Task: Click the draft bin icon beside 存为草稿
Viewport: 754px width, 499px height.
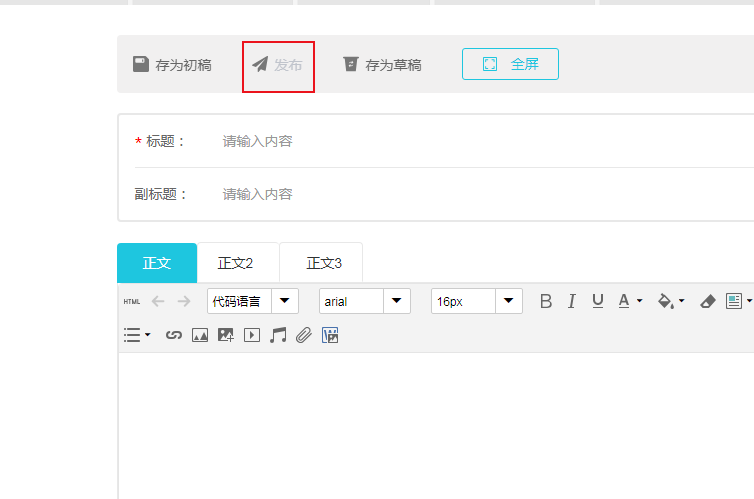Action: tap(351, 64)
